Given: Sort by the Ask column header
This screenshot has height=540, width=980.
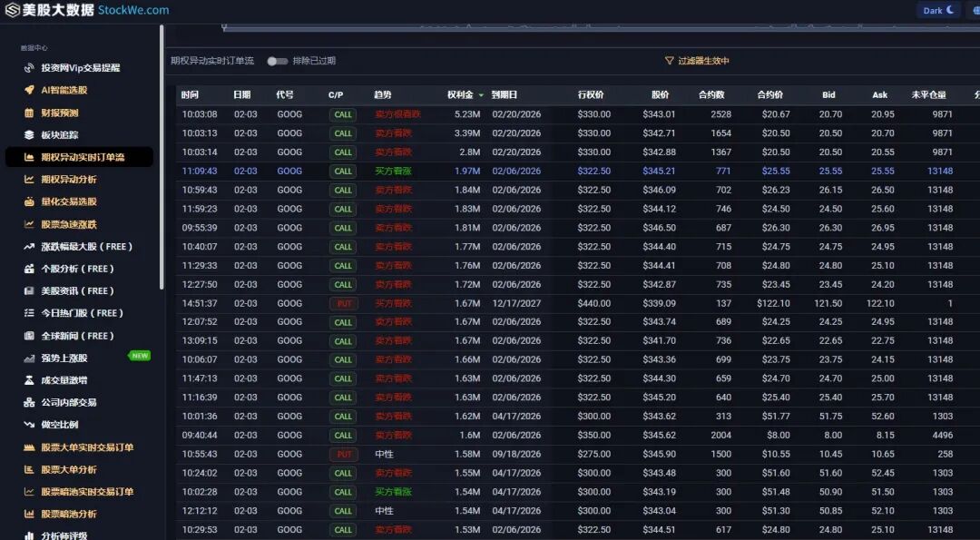Looking at the screenshot, I should click(879, 95).
